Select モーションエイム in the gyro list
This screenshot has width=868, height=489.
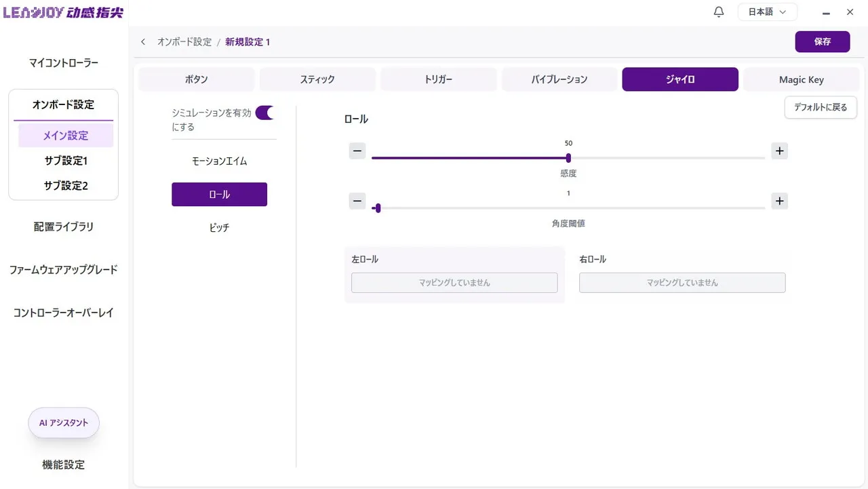tap(219, 161)
